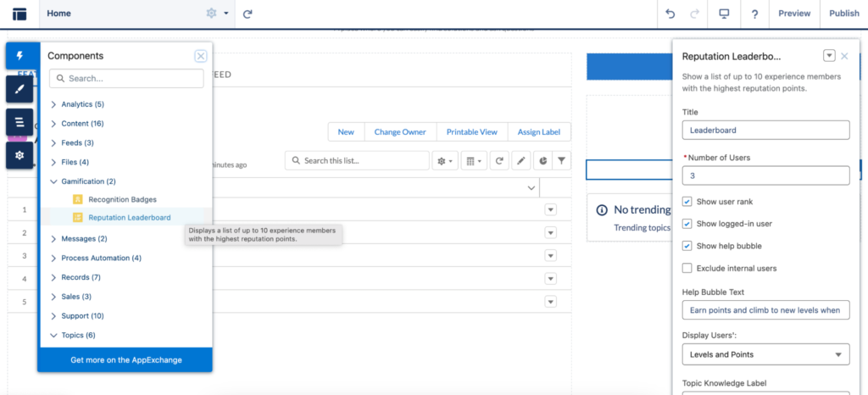The image size is (868, 395).
Task: Click the refresh icon beside Home
Action: (248, 14)
